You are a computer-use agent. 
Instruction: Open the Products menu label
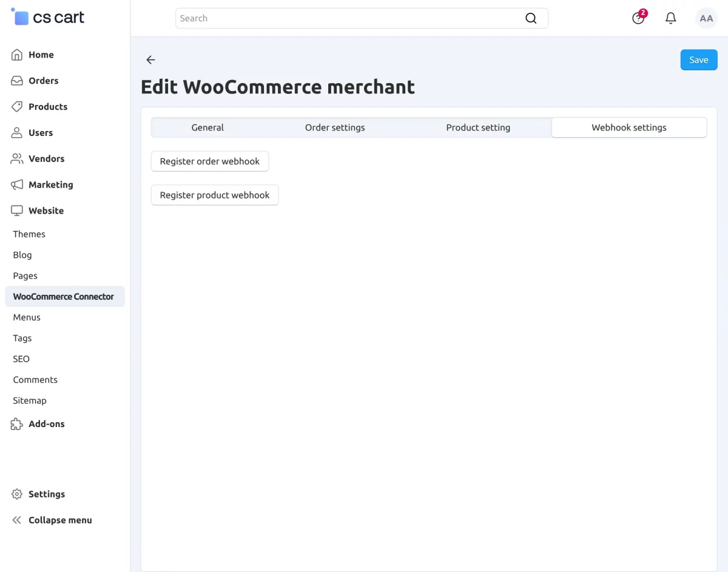coord(48,107)
